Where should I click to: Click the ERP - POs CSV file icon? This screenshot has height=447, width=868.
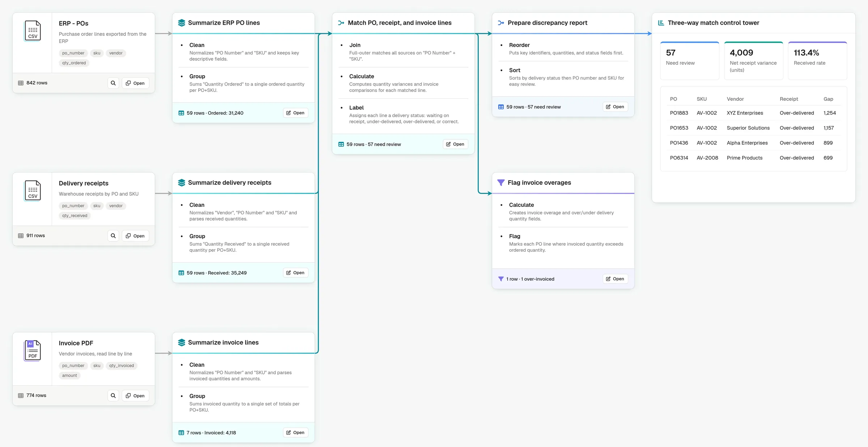click(33, 31)
